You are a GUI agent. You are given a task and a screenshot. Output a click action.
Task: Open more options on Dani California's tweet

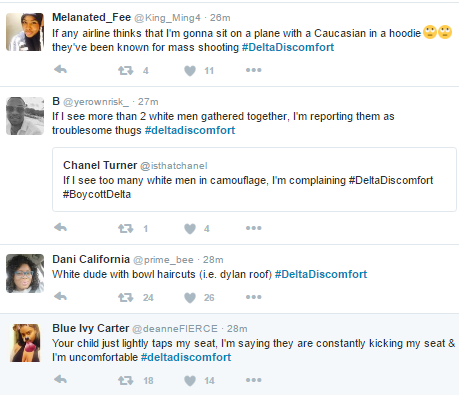click(x=254, y=297)
